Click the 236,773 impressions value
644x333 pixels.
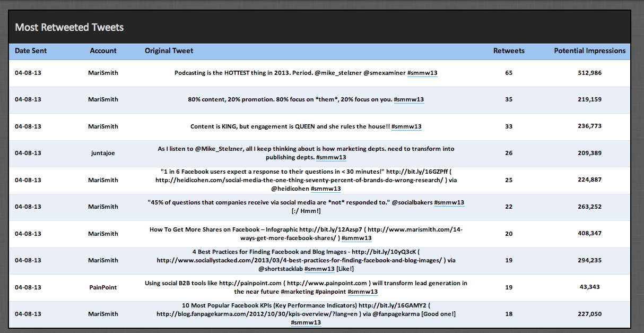point(590,126)
